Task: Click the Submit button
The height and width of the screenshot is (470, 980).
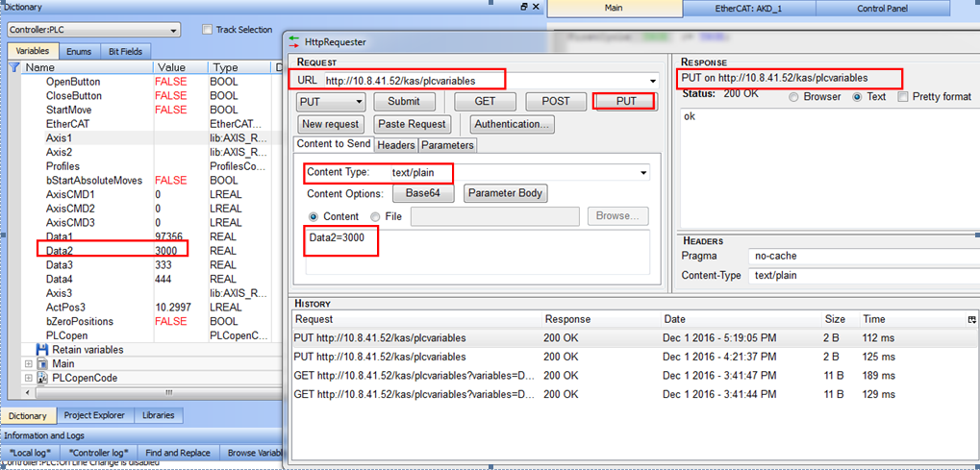Action: [x=404, y=102]
